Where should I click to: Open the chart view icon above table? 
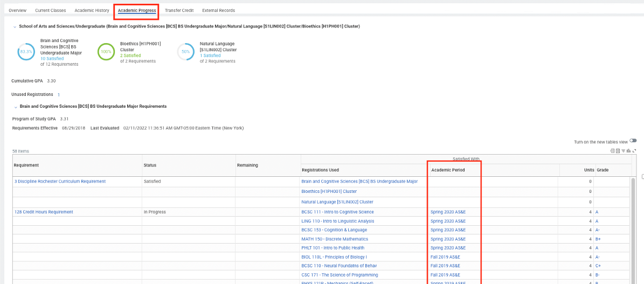pyautogui.click(x=628, y=151)
